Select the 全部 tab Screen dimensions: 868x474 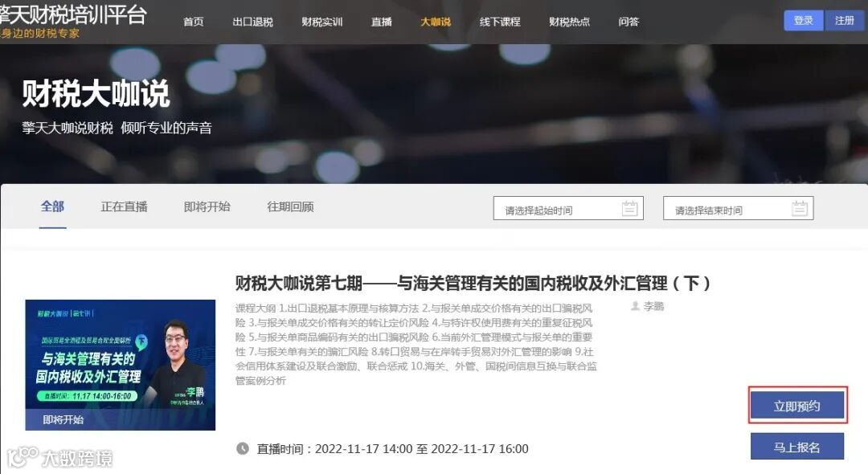coord(52,206)
